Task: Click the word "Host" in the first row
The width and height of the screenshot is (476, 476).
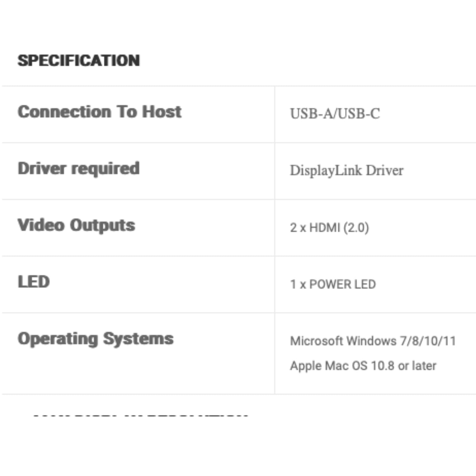Action: pyautogui.click(x=162, y=112)
